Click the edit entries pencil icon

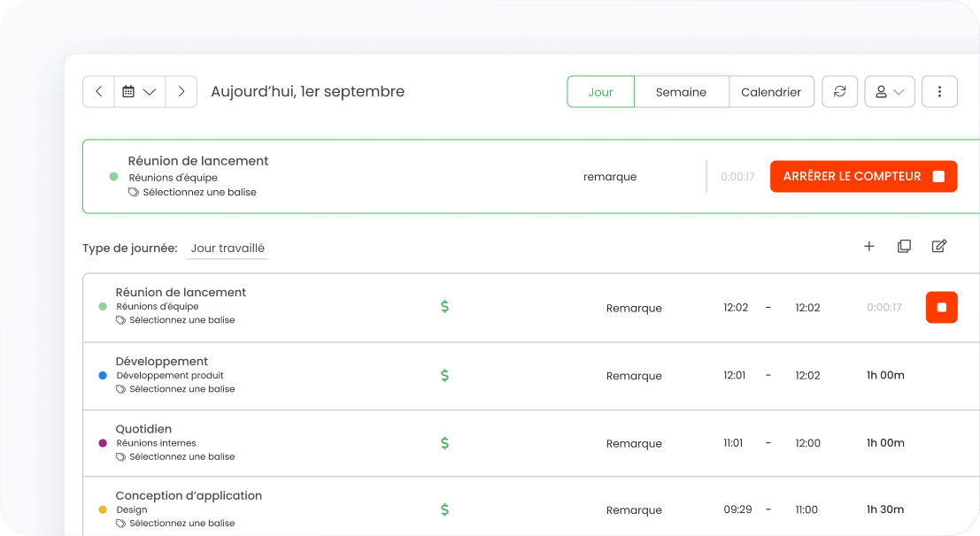(938, 246)
